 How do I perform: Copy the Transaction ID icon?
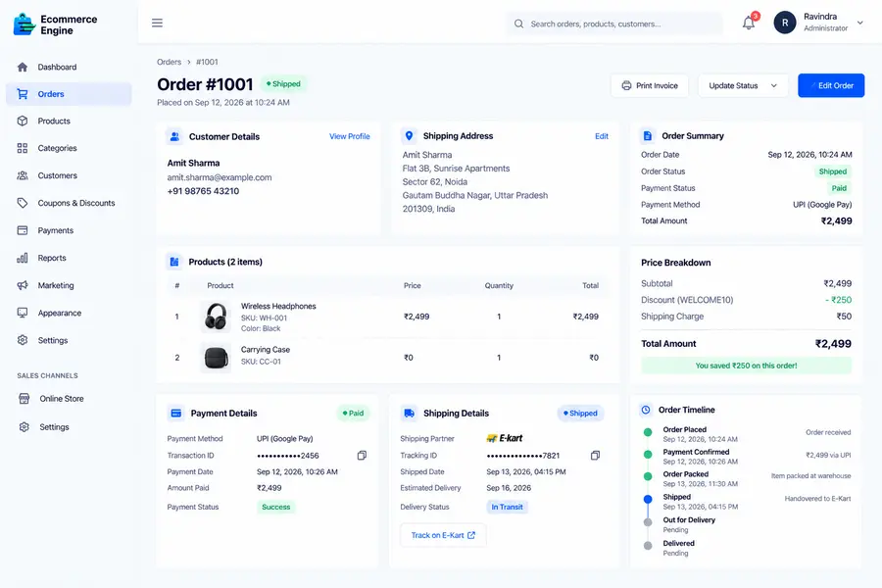[x=362, y=455]
